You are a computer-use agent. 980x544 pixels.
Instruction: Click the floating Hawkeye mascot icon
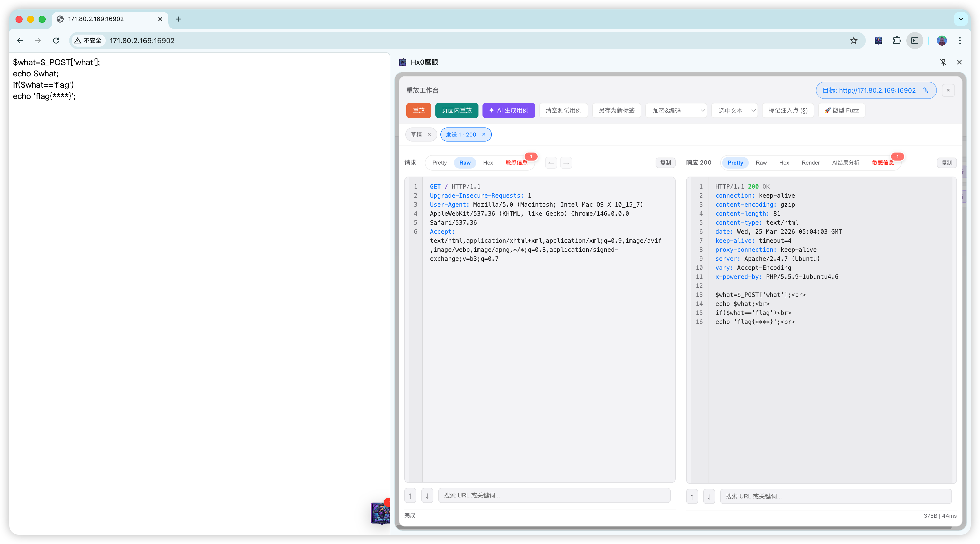380,513
